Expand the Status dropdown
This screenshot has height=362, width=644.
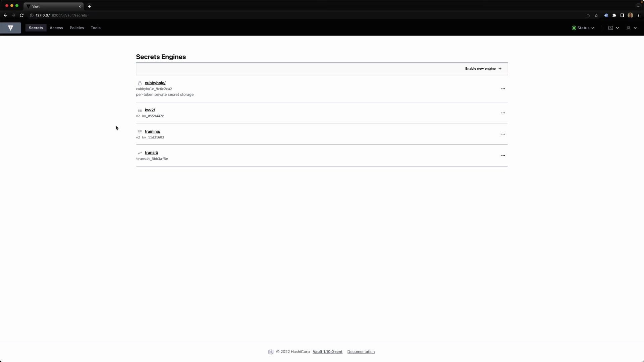[x=583, y=28]
